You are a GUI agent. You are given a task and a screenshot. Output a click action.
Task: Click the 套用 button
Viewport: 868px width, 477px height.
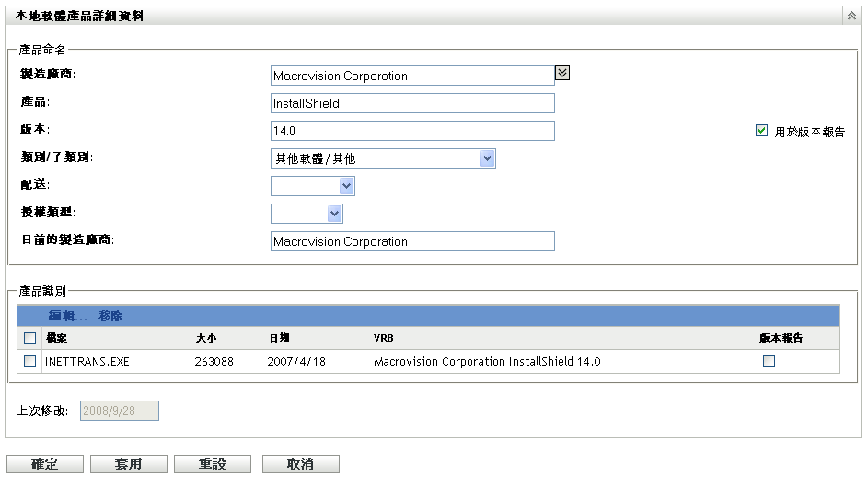click(x=129, y=464)
